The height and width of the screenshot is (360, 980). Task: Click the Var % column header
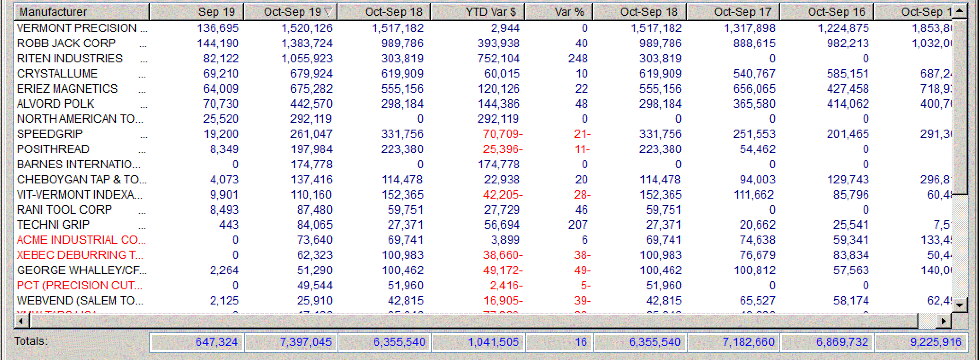tap(558, 12)
